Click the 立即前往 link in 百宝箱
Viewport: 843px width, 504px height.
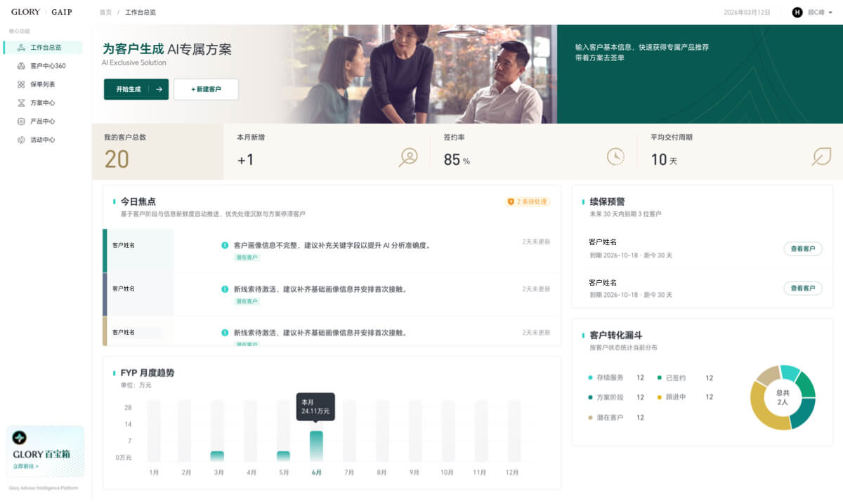25,466
